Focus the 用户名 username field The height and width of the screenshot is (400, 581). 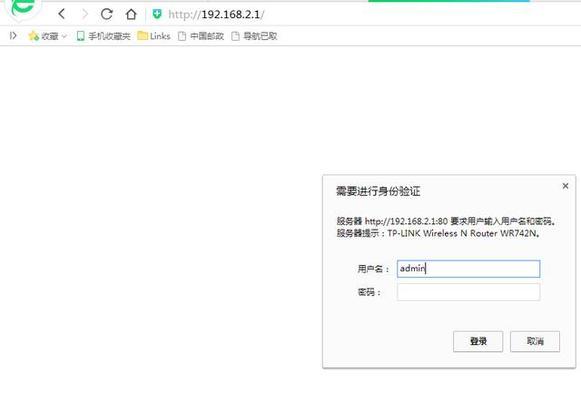[468, 269]
